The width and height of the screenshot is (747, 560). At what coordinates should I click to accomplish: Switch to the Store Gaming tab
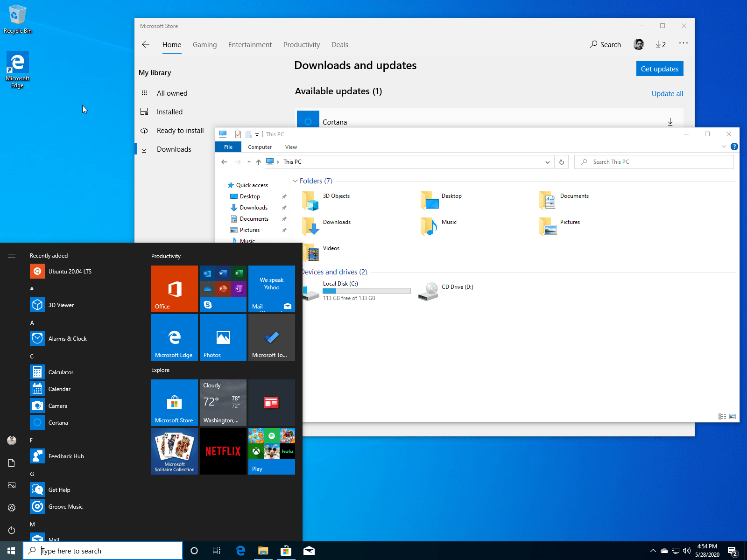tap(204, 45)
